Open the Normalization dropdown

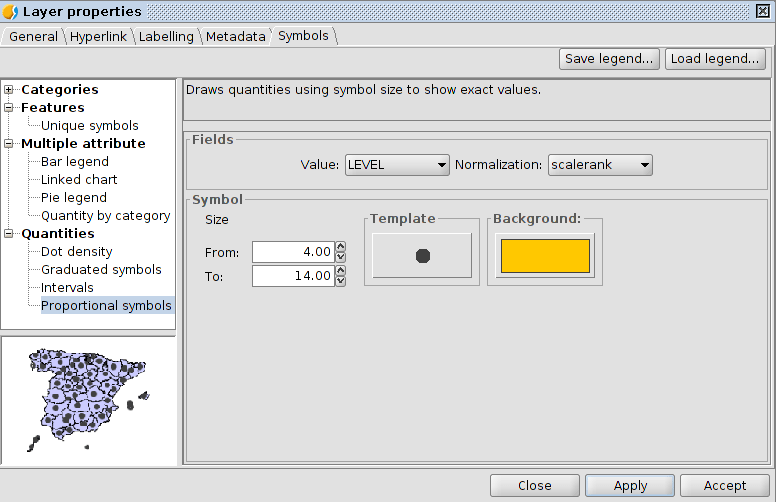600,165
